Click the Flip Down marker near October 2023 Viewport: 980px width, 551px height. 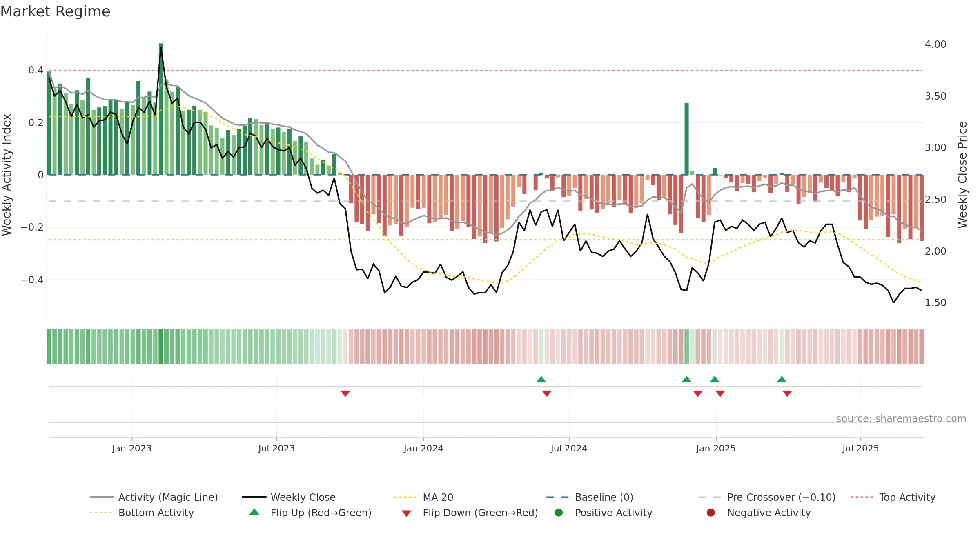[345, 393]
